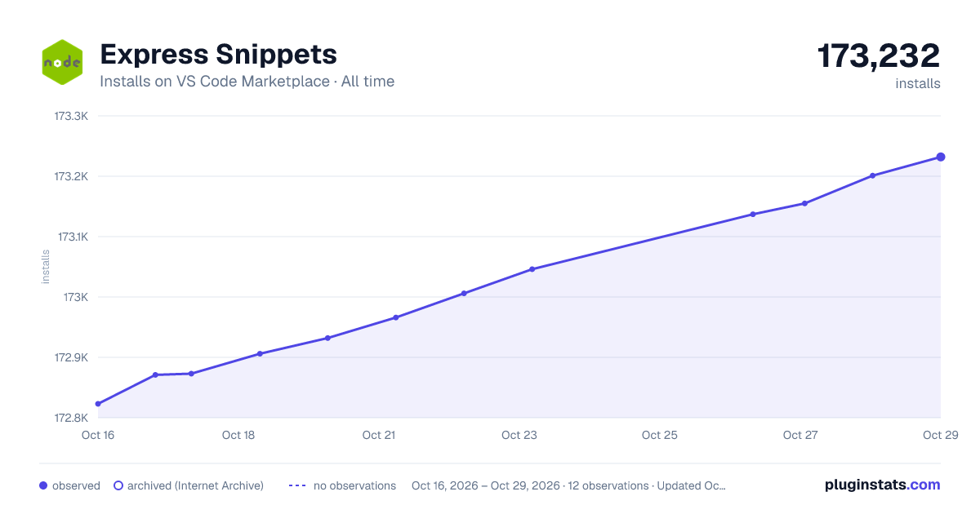Click the 173,232 total installs figure

pyautogui.click(x=879, y=55)
